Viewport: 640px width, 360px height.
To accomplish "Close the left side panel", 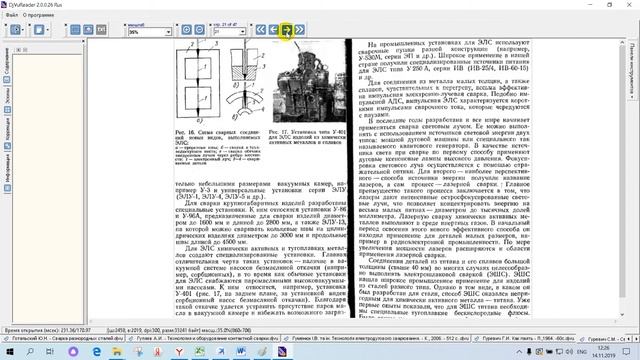I will point(83,41).
